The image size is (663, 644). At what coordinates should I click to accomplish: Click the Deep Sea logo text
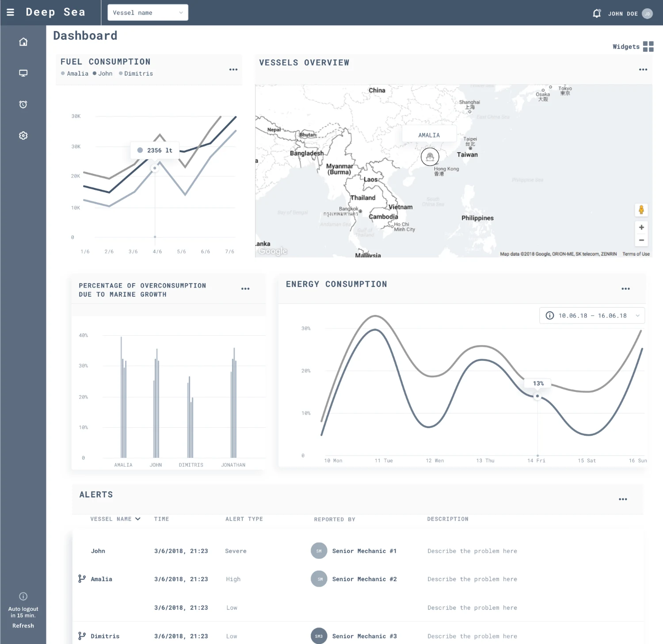(x=55, y=12)
